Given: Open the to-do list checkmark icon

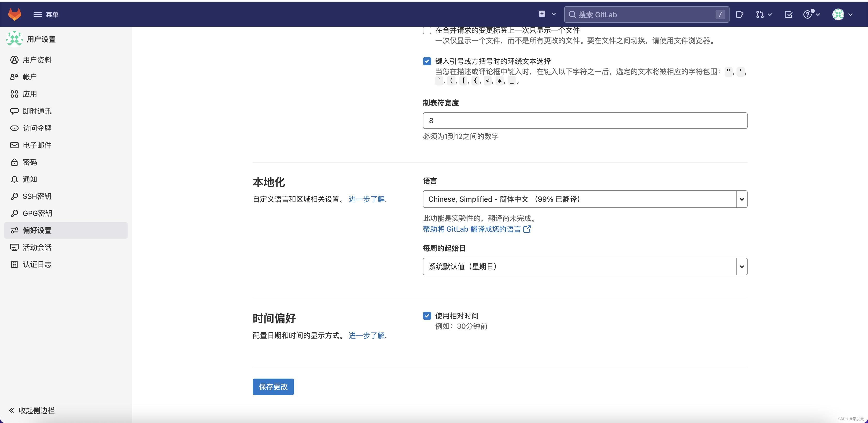Looking at the screenshot, I should click(788, 14).
